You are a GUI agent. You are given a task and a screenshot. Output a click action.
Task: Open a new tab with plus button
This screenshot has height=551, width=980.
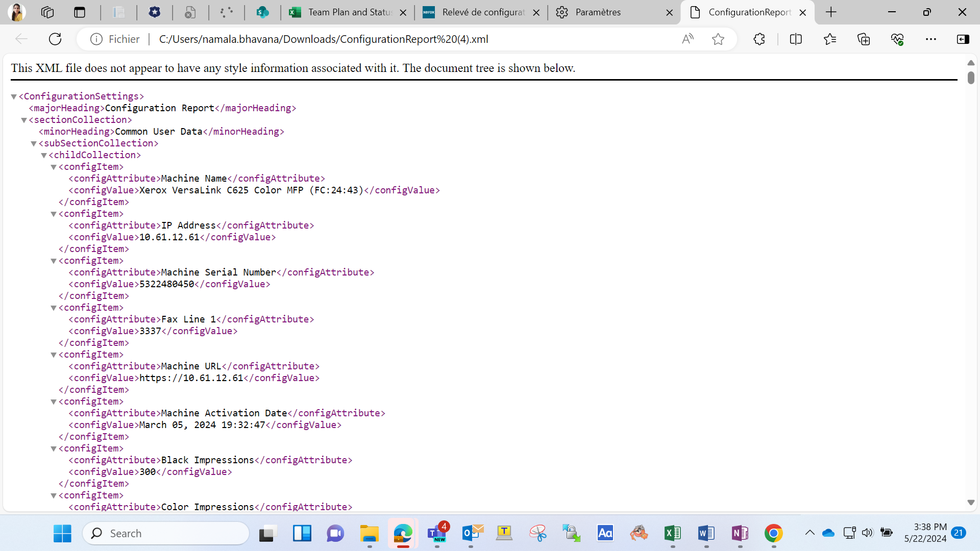[x=831, y=12]
